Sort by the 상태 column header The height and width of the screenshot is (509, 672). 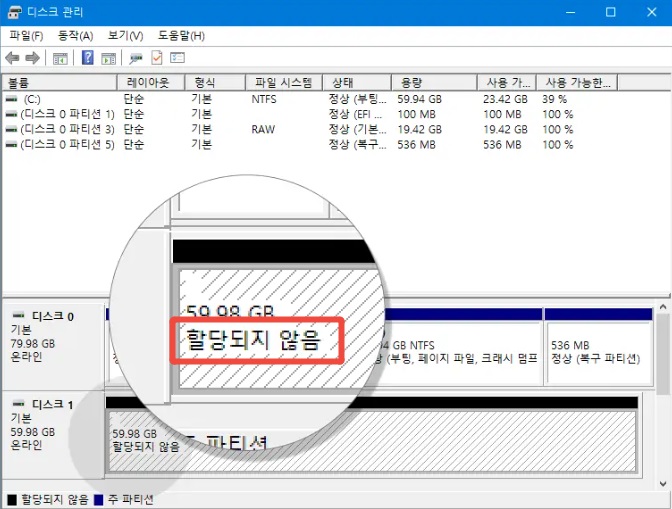point(357,82)
